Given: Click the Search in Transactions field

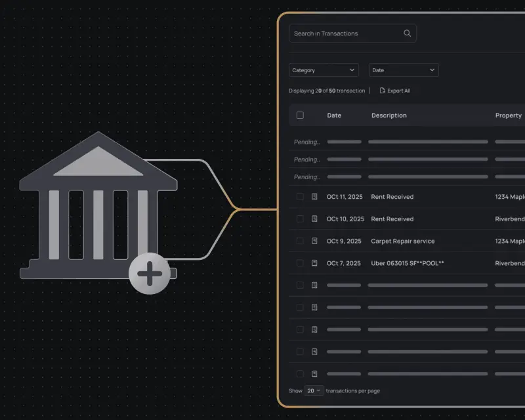Looking at the screenshot, I should click(x=348, y=33).
